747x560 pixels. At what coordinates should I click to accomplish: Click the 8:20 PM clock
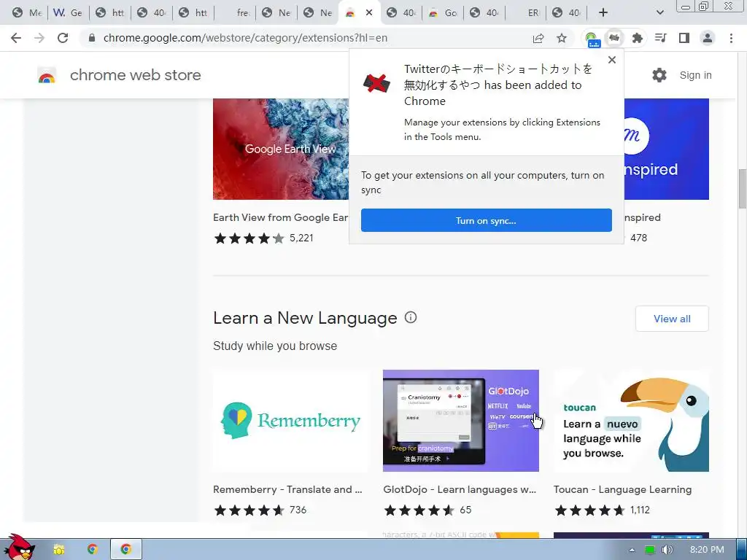click(707, 550)
